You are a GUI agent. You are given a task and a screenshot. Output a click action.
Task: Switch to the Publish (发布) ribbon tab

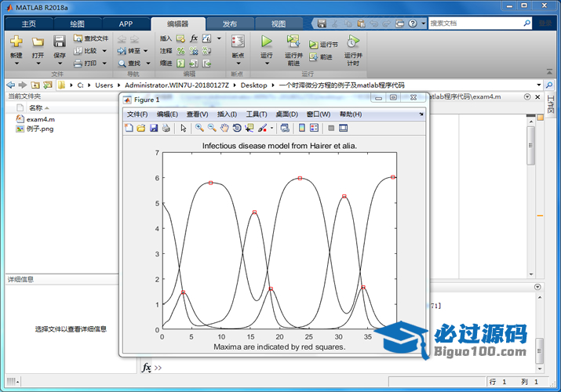[x=230, y=24]
